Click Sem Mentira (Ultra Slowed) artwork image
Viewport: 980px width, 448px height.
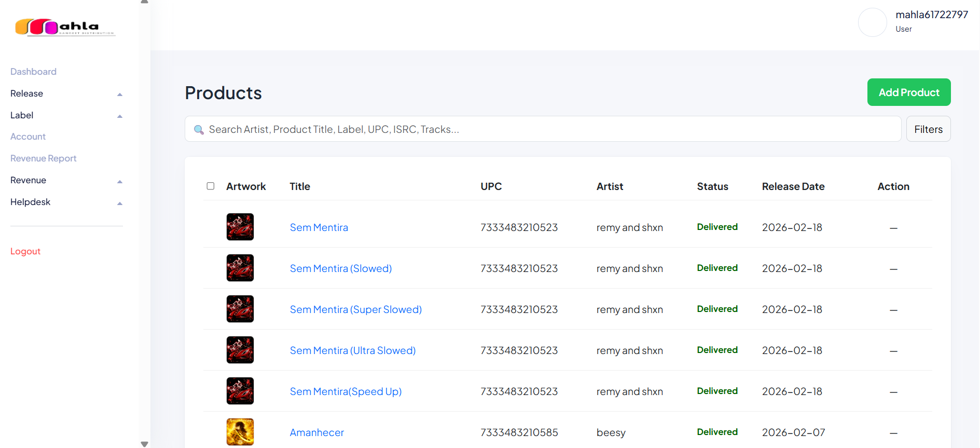click(240, 350)
